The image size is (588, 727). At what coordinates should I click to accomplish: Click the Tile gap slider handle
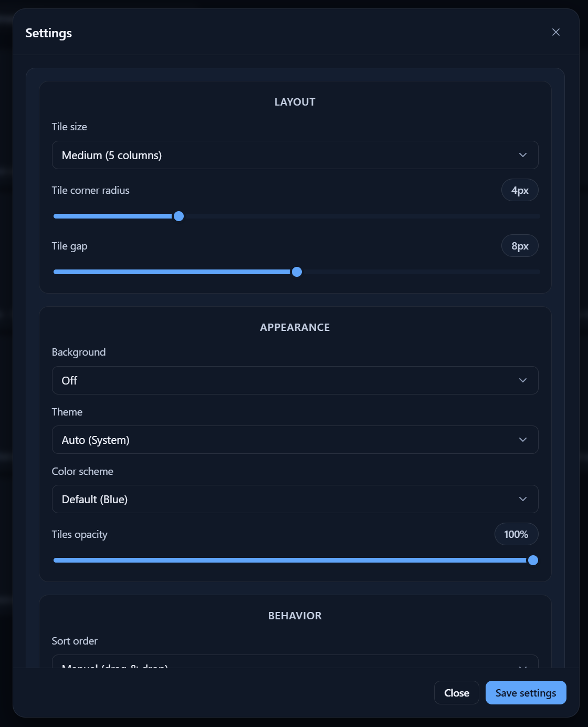pos(297,272)
